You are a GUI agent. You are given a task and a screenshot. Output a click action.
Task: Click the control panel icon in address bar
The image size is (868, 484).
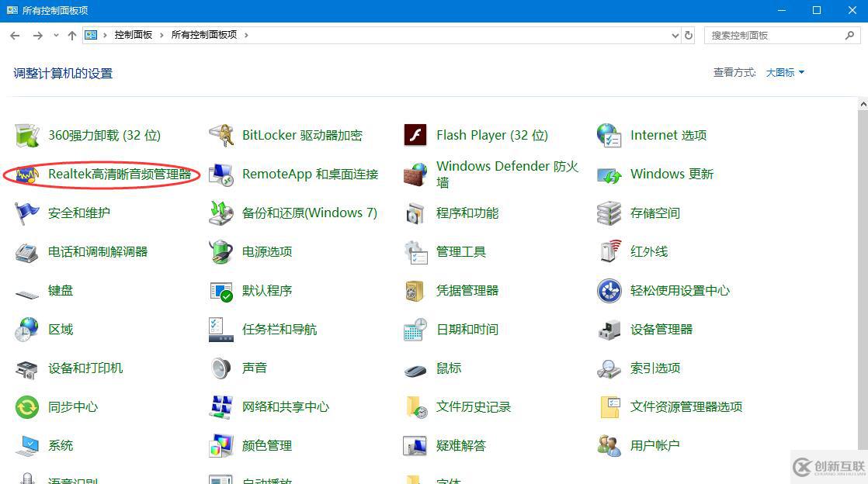click(x=91, y=36)
